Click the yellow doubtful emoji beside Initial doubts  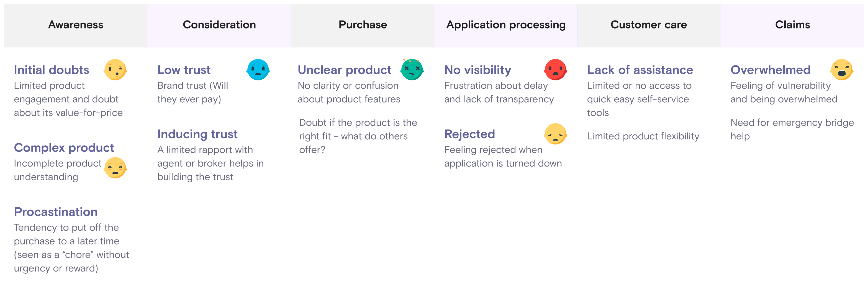115,70
